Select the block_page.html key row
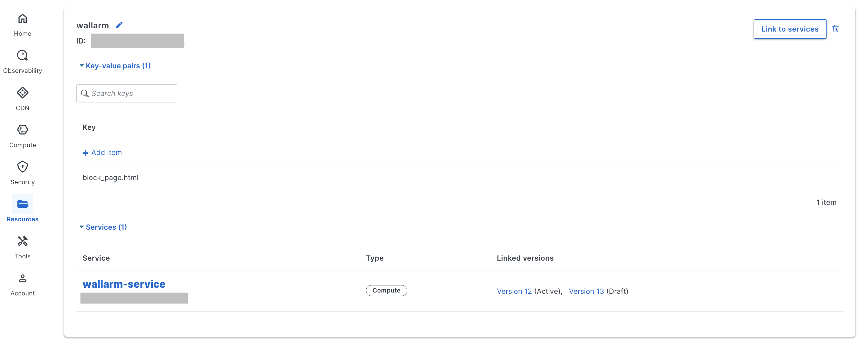This screenshot has height=346, width=868. 111,178
